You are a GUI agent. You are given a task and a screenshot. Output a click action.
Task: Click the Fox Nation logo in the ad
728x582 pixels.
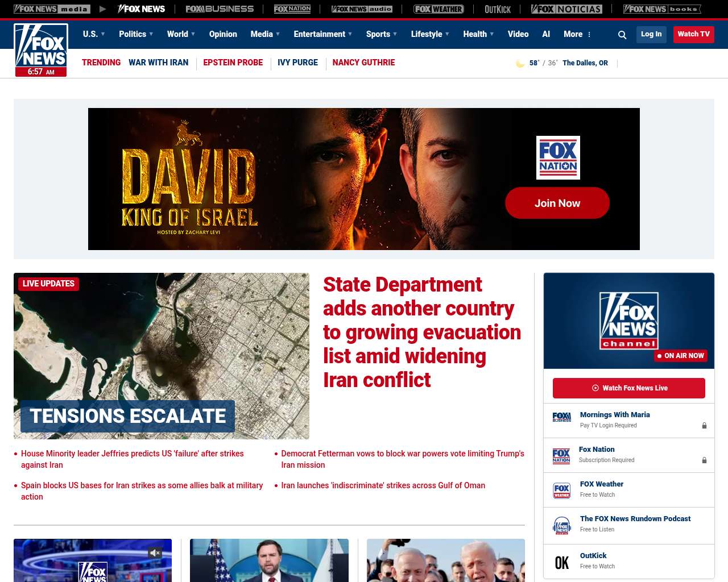coord(558,157)
